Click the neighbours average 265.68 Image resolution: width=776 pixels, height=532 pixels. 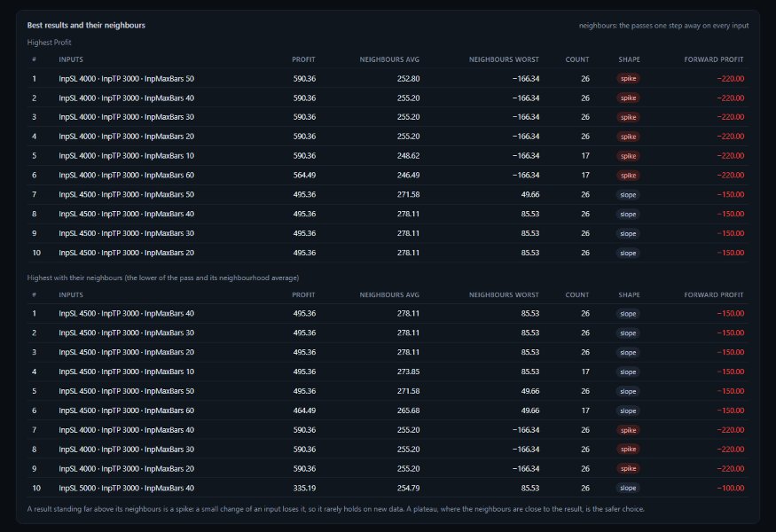(408, 411)
